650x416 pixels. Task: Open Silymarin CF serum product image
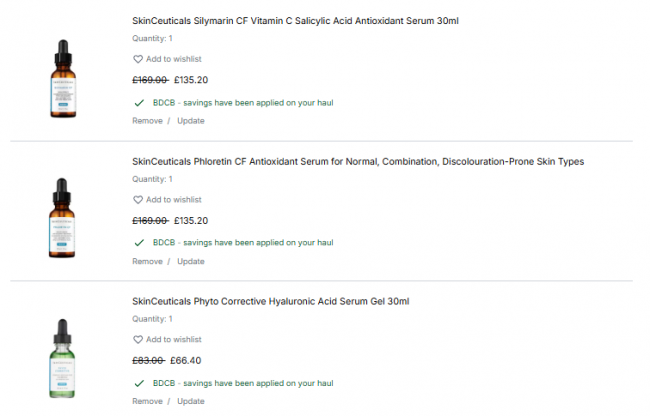[63, 78]
